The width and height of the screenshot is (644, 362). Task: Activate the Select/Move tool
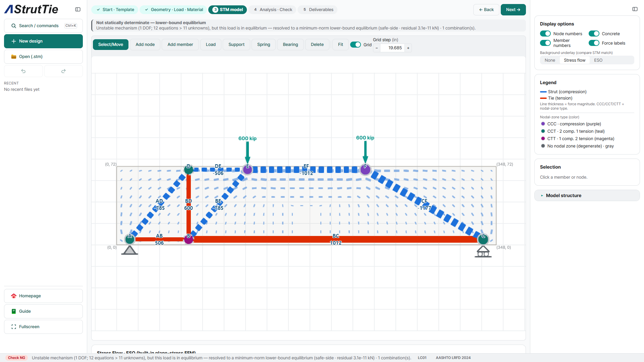click(111, 45)
